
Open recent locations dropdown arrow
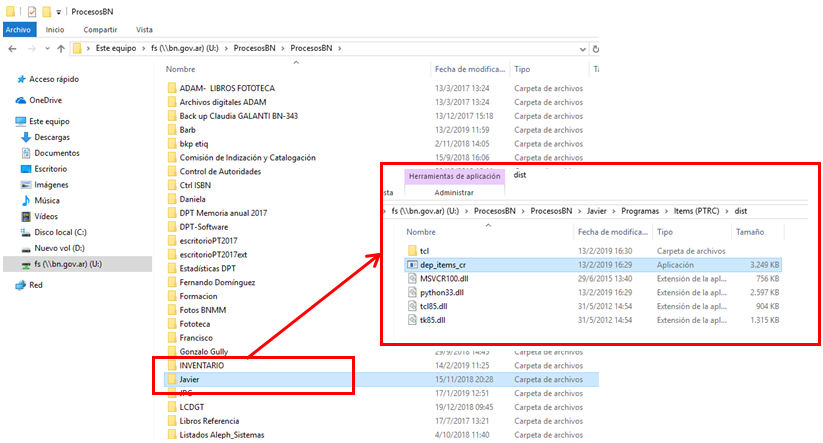47,48
